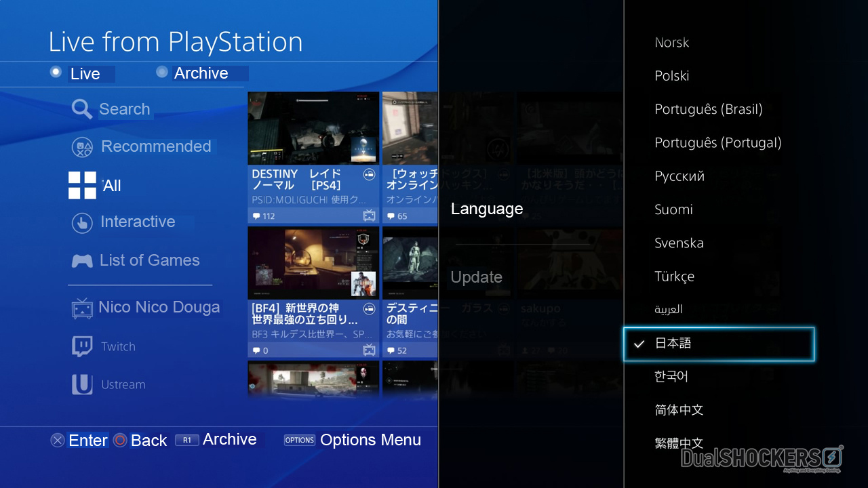The image size is (868, 488).
Task: Click the List of Games controller icon
Action: tap(82, 261)
